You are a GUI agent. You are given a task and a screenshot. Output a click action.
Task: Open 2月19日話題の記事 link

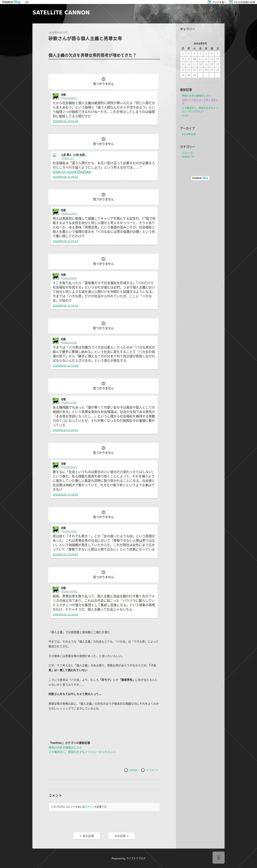pos(244,2)
